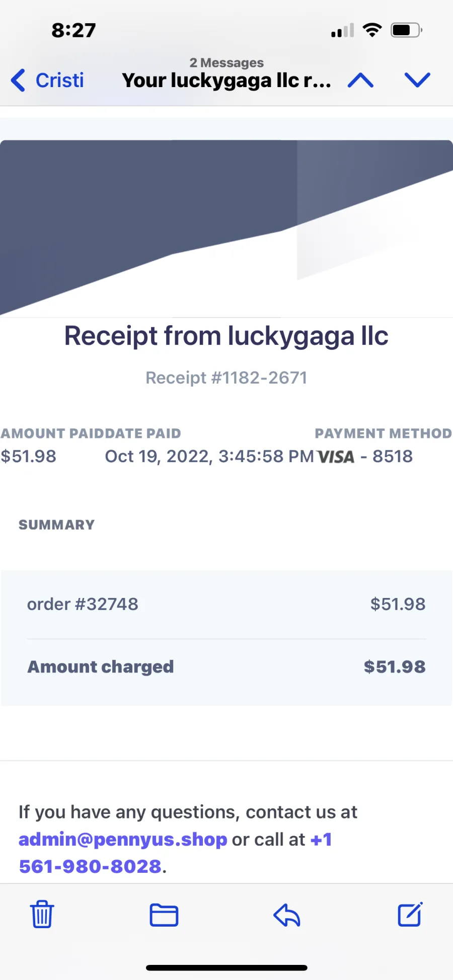Call the +1 561-980-8028 phone link
453x980 pixels.
[x=175, y=853]
